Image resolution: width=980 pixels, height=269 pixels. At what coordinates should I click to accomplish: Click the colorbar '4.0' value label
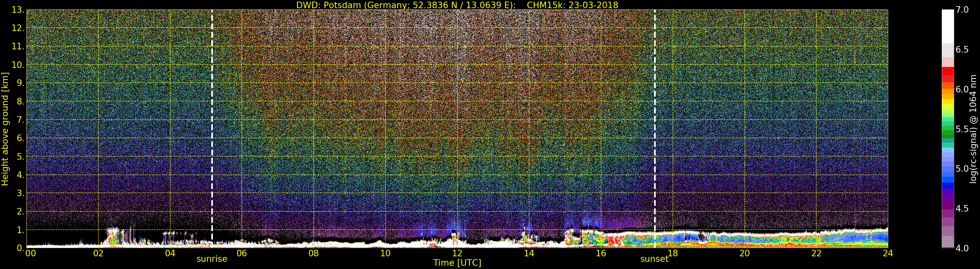pyautogui.click(x=962, y=248)
